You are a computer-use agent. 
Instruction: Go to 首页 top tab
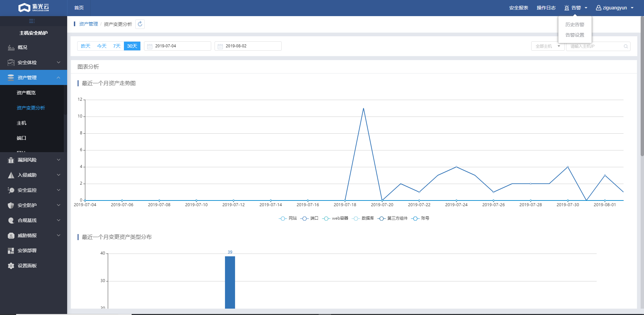(x=79, y=8)
